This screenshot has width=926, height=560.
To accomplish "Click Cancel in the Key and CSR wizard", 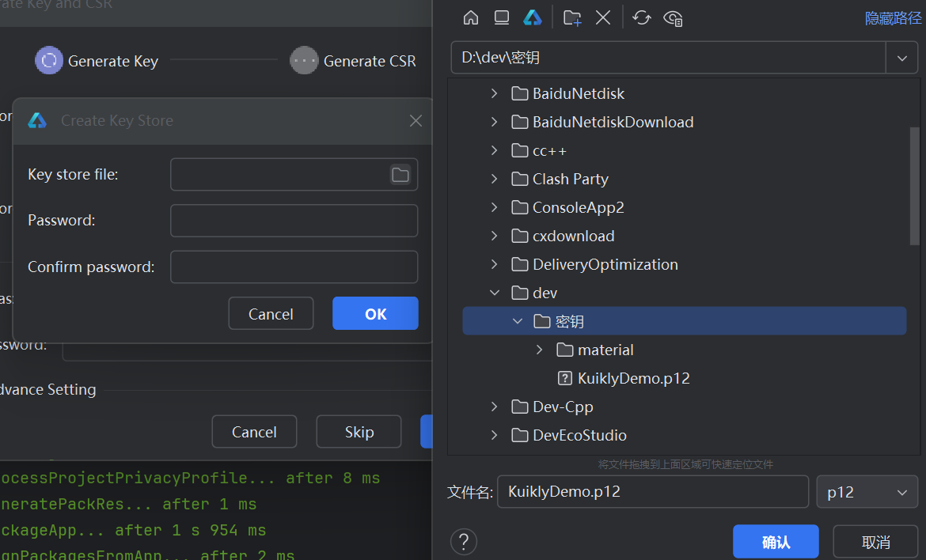I will (254, 431).
